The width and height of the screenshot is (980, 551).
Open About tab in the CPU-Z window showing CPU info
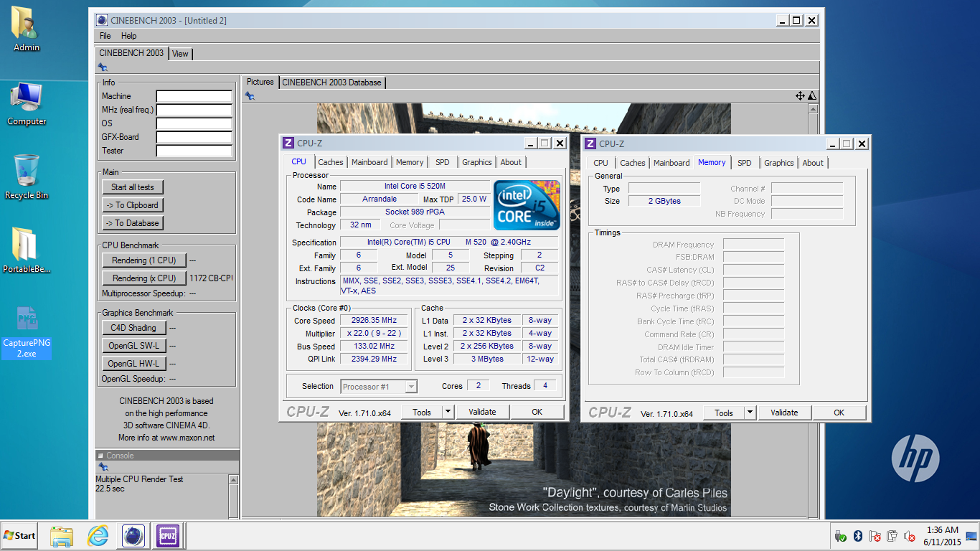point(511,162)
